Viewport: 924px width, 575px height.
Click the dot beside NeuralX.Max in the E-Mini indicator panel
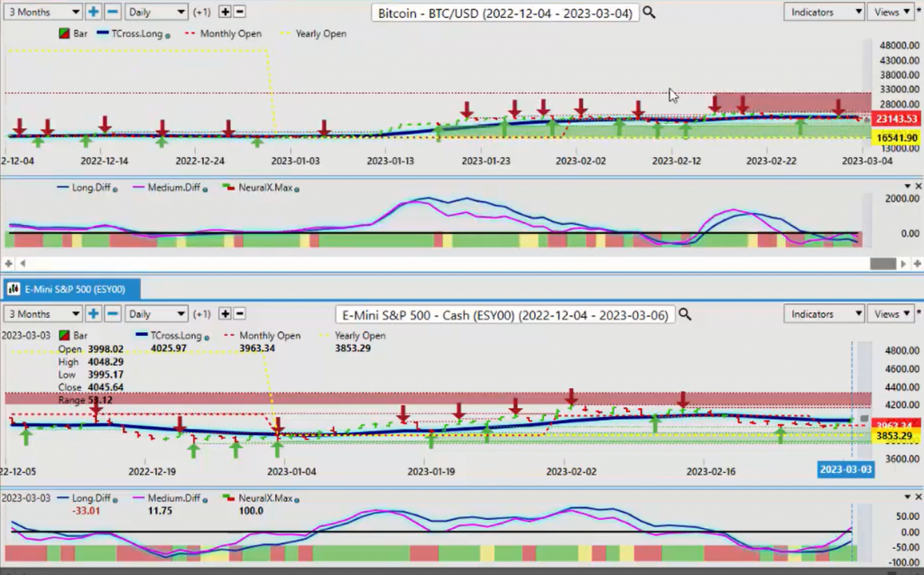pos(296,500)
